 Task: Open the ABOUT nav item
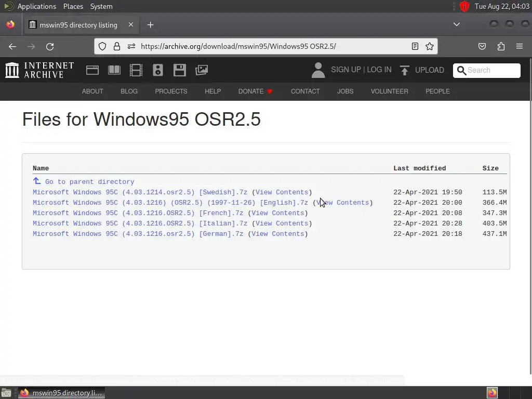coord(92,91)
